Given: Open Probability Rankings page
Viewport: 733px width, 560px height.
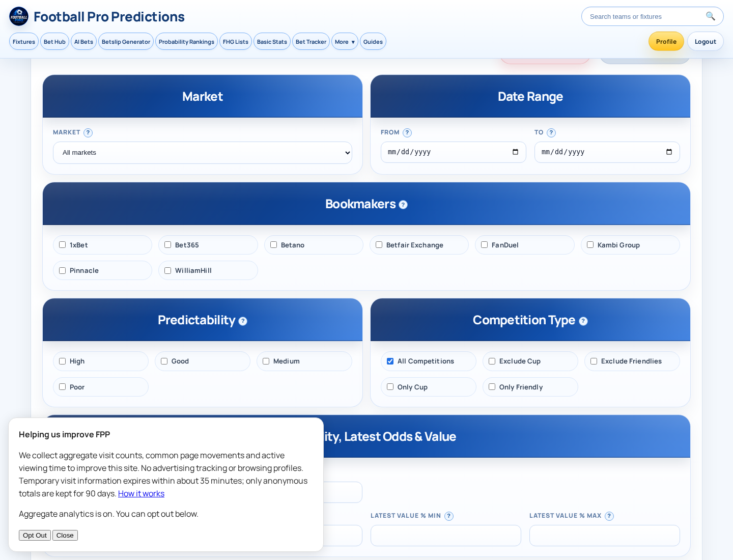Looking at the screenshot, I should pos(186,42).
